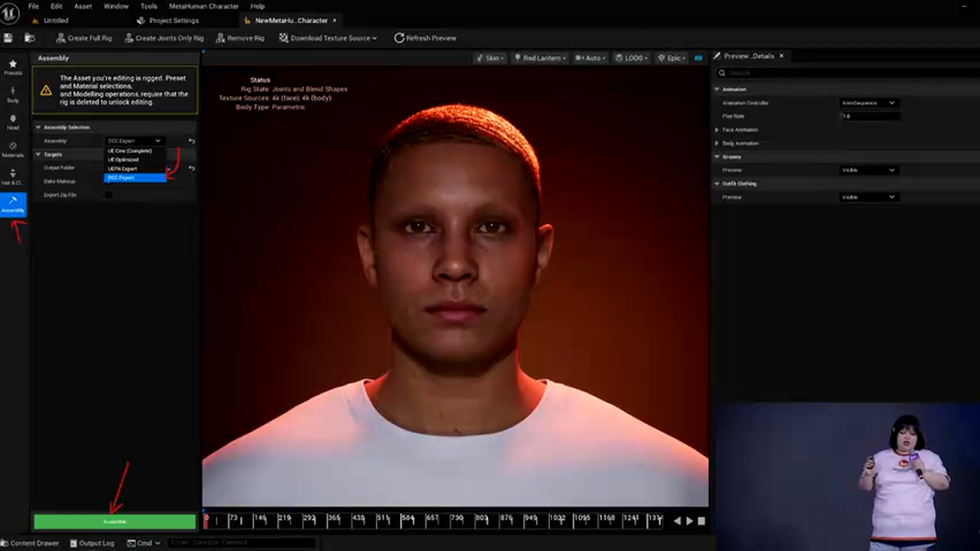Open the Presets star panel
Screen dimensions: 980x551
point(12,67)
